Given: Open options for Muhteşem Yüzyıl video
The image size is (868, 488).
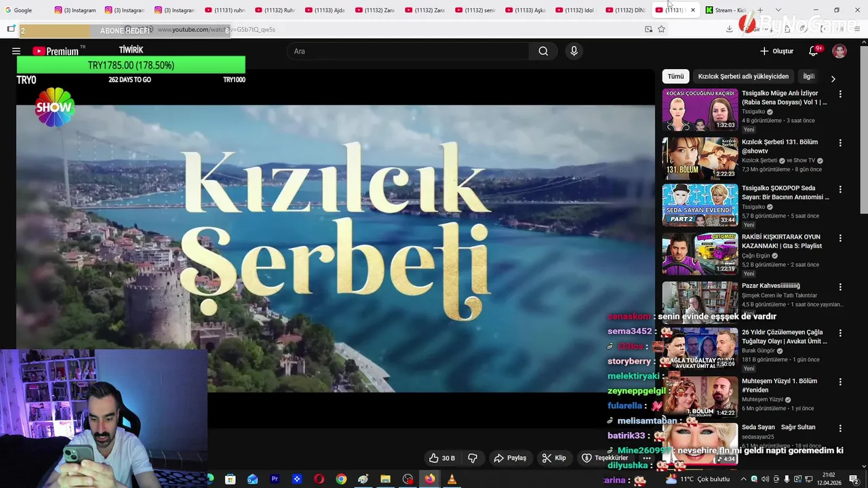Looking at the screenshot, I should (840, 382).
